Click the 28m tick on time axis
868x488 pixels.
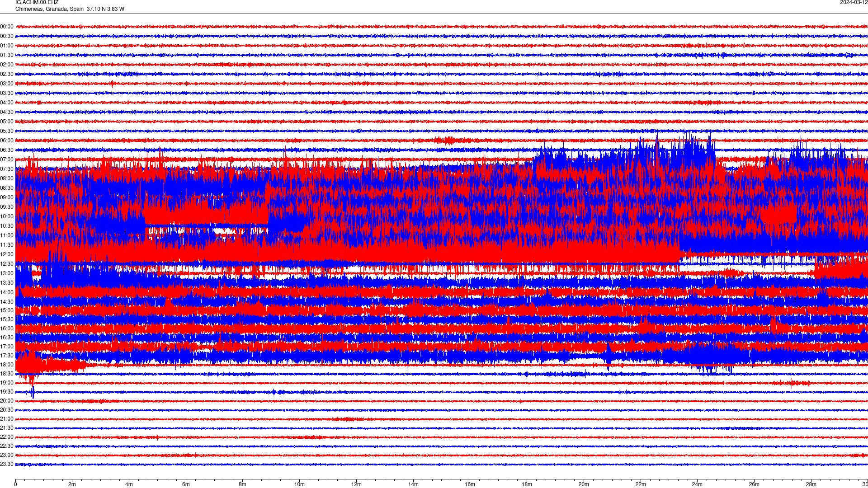click(x=811, y=484)
